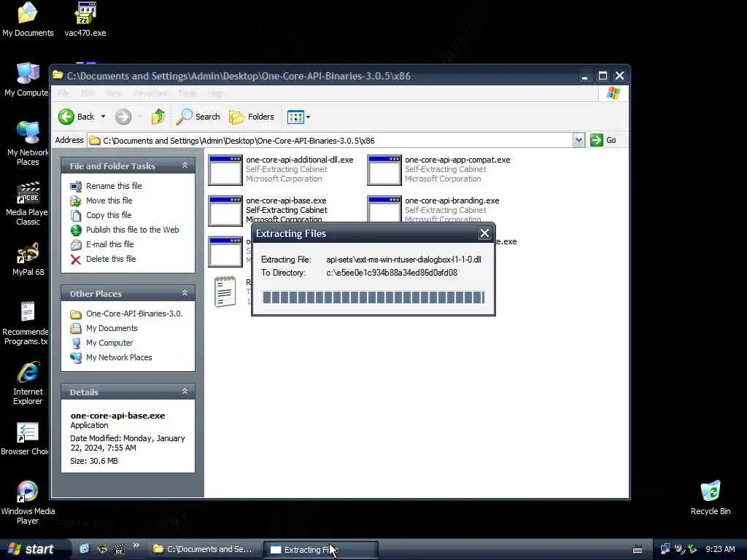This screenshot has height=560, width=747.
Task: Collapse the Details panel
Action: click(185, 392)
